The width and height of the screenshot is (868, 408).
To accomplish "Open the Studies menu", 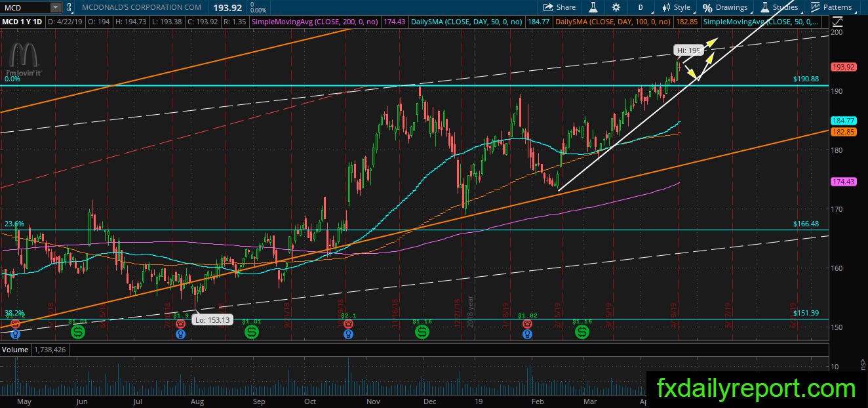I will pos(779,7).
